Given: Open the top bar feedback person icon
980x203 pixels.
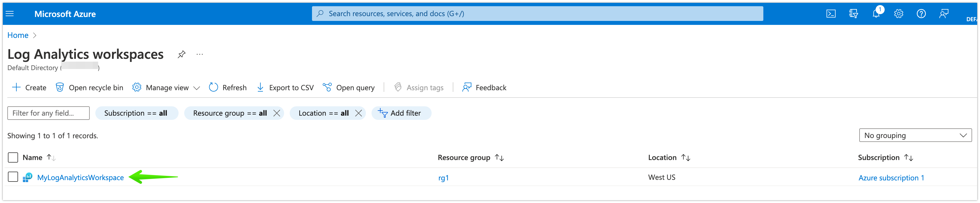Looking at the screenshot, I should pos(944,14).
